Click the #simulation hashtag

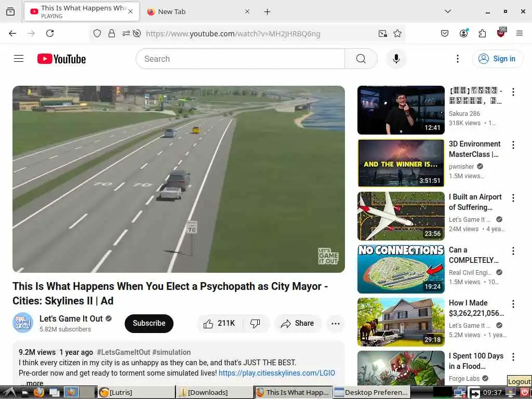tap(171, 352)
